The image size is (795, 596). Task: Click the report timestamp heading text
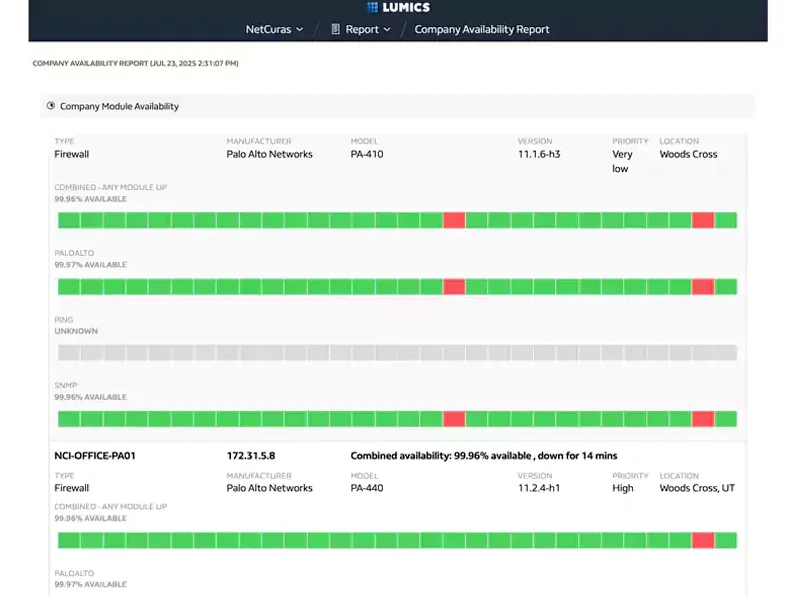(x=135, y=63)
